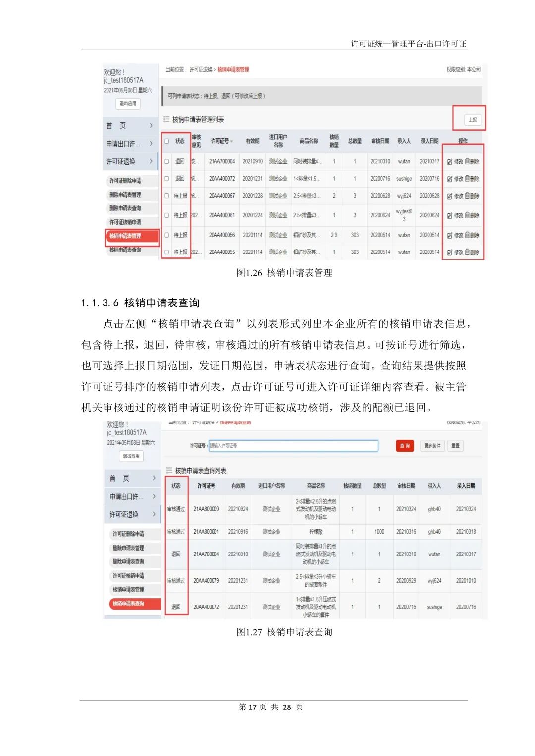Click license number 21AA800009 in the query list
The image size is (535, 756).
[x=206, y=509]
